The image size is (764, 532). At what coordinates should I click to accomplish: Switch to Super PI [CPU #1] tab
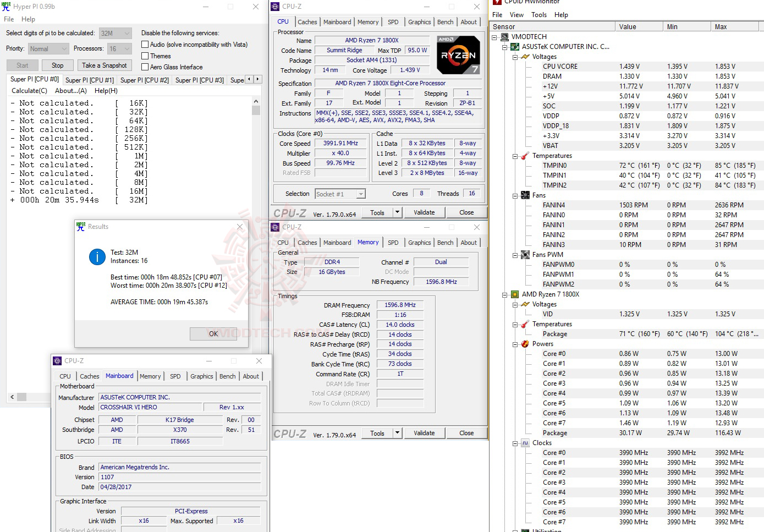(90, 80)
